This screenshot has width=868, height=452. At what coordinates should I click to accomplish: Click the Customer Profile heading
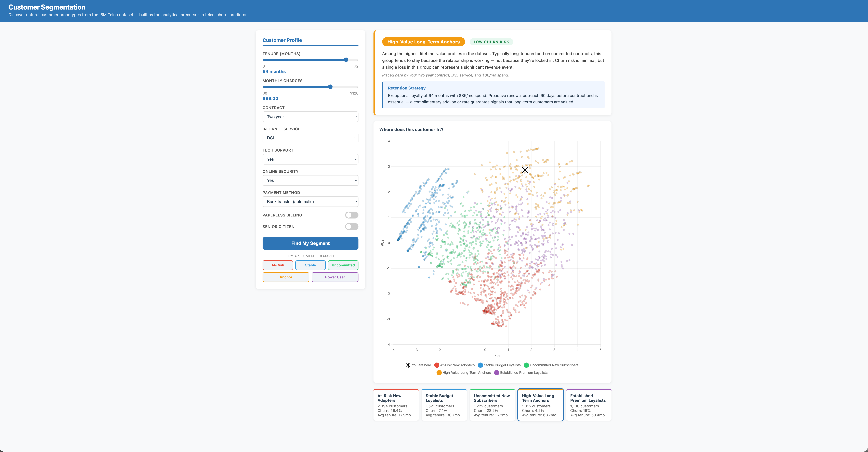(x=282, y=40)
